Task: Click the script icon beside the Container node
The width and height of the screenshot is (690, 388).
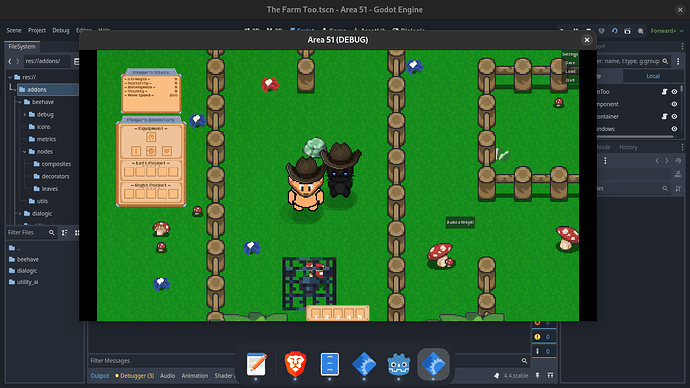Action: [664, 116]
